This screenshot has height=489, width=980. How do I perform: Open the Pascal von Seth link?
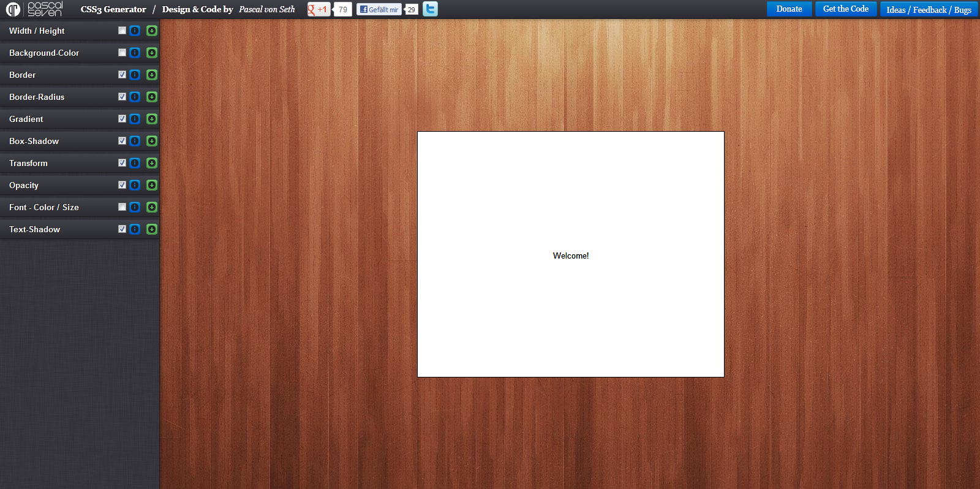click(x=267, y=9)
